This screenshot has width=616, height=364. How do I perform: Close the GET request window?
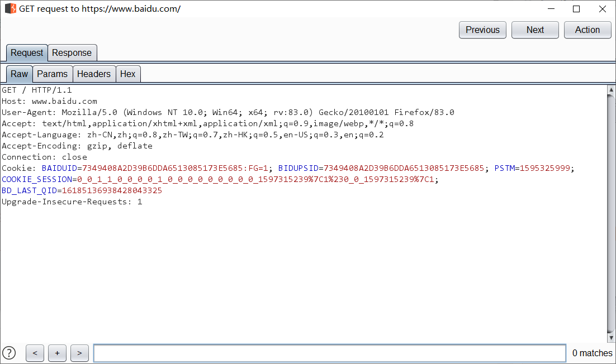(602, 8)
